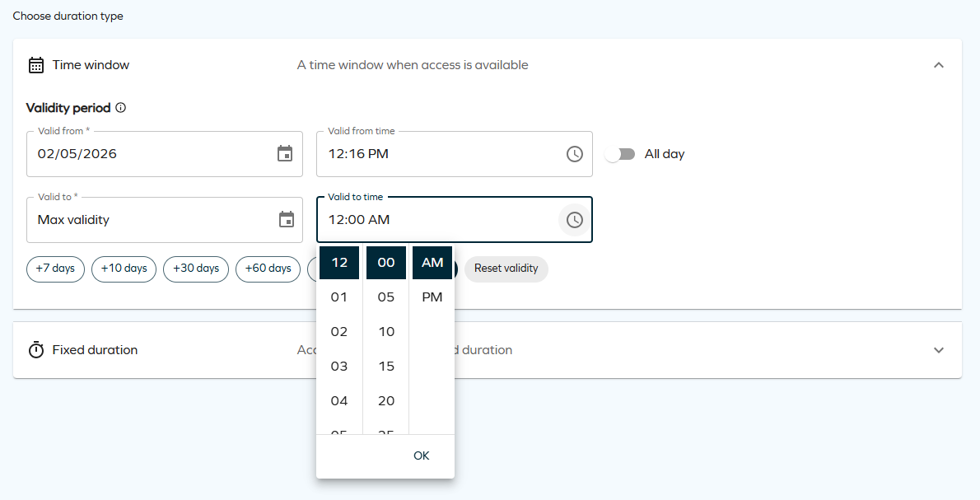Screen dimensions: 980x500
Task: Collapse the Time window section
Action: click(938, 64)
